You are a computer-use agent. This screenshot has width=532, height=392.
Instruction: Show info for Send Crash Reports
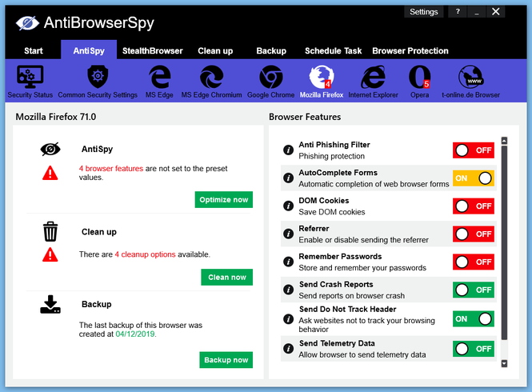click(x=288, y=290)
